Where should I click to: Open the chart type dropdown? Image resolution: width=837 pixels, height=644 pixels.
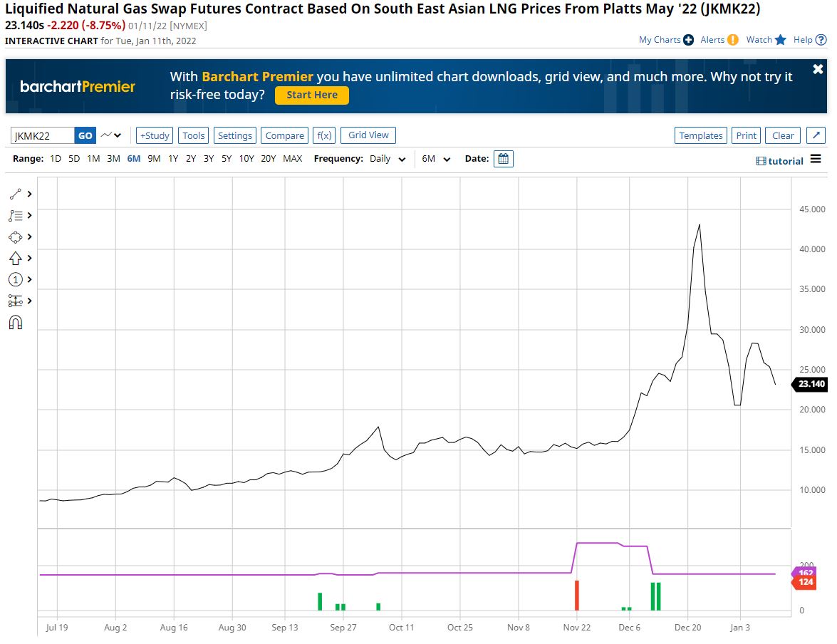coord(111,135)
